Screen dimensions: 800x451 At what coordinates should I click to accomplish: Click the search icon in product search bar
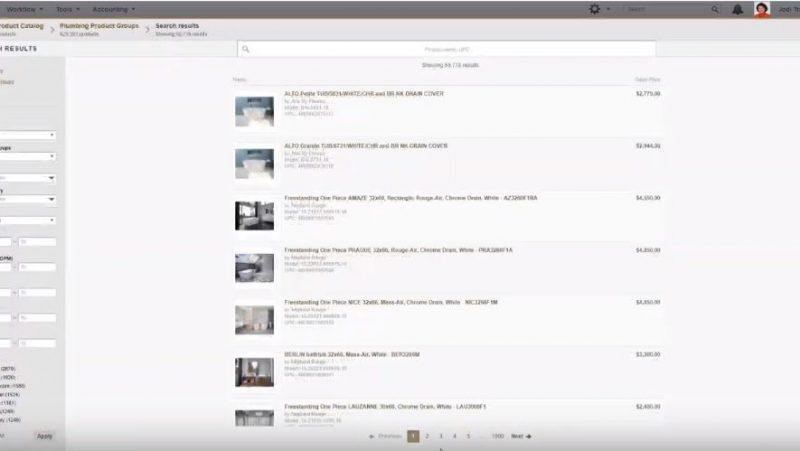246,48
